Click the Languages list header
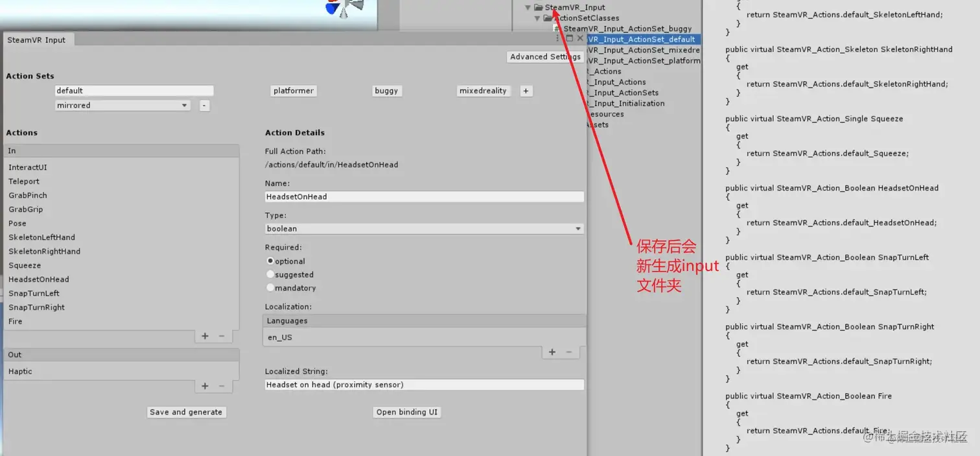This screenshot has height=456, width=980. pyautogui.click(x=424, y=320)
